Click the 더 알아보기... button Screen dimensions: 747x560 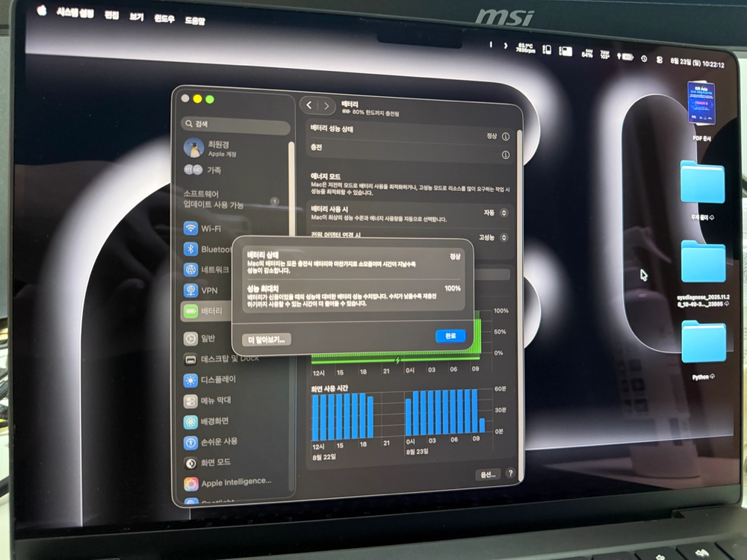[x=267, y=340]
